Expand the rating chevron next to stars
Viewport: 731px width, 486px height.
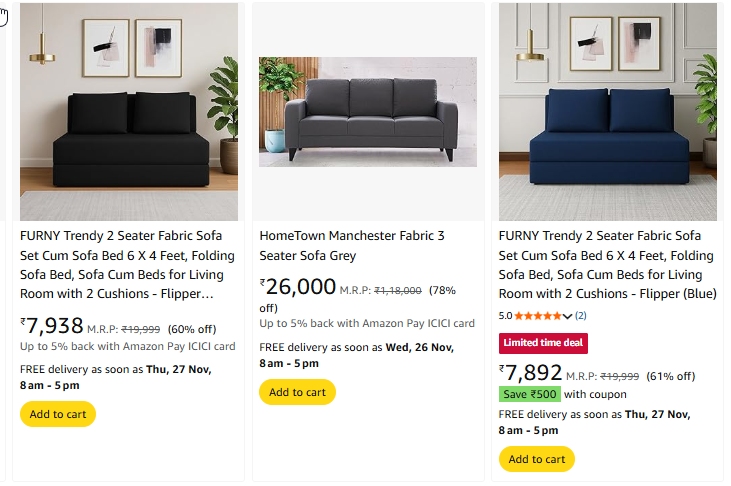568,316
